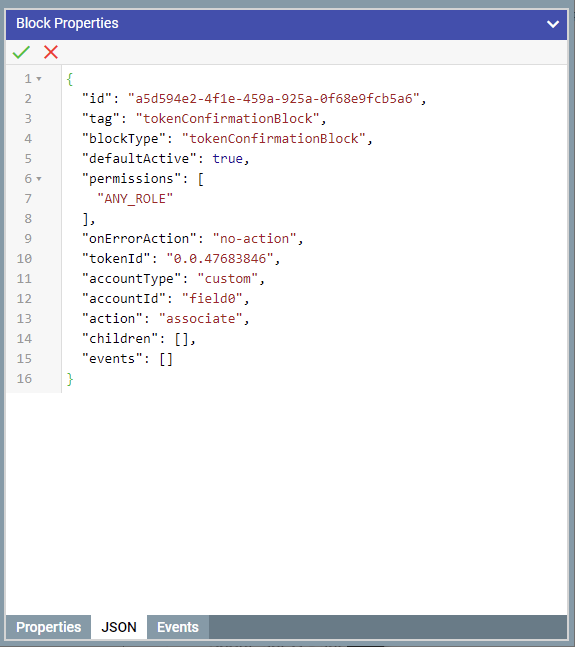
Task: Click the defaultActive true value
Action: click(x=228, y=159)
